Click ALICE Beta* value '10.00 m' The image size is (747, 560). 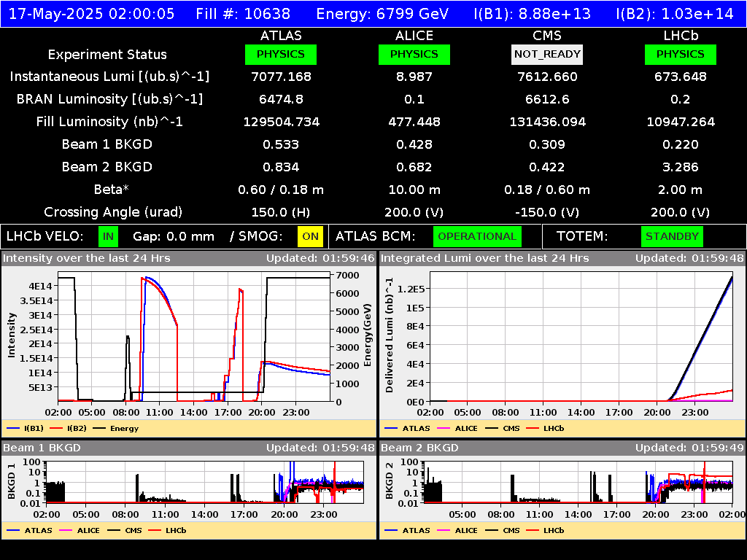coord(414,190)
